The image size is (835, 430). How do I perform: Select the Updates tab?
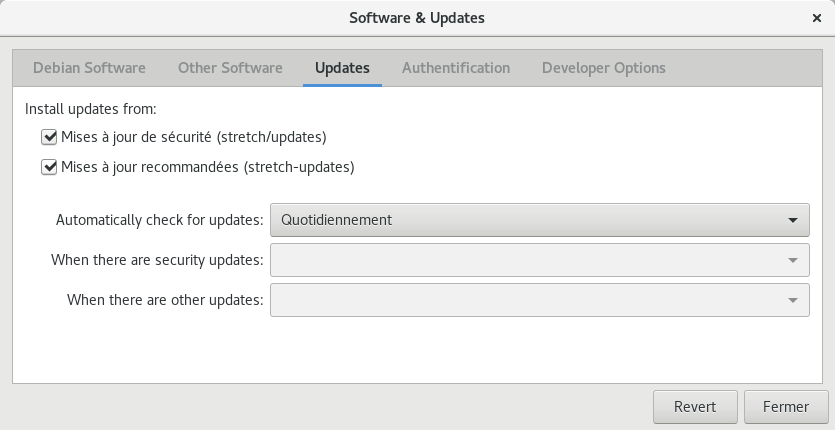(342, 68)
